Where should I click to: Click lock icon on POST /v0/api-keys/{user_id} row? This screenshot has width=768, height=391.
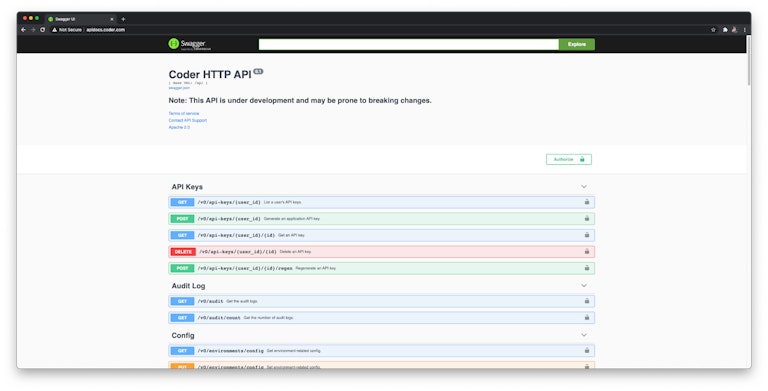[587, 219]
